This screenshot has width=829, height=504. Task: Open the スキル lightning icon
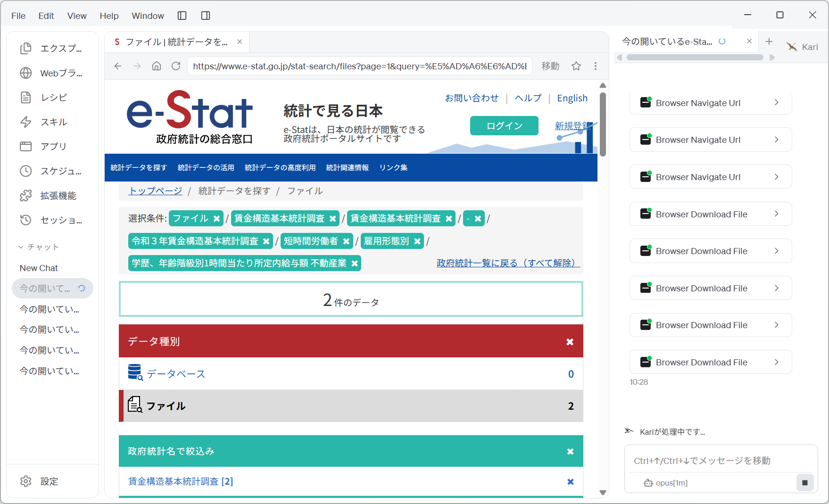[26, 122]
